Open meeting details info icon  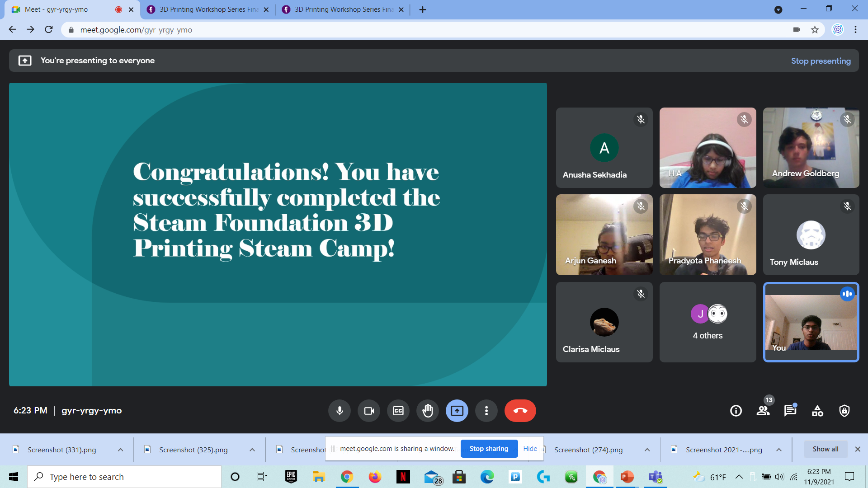click(736, 411)
